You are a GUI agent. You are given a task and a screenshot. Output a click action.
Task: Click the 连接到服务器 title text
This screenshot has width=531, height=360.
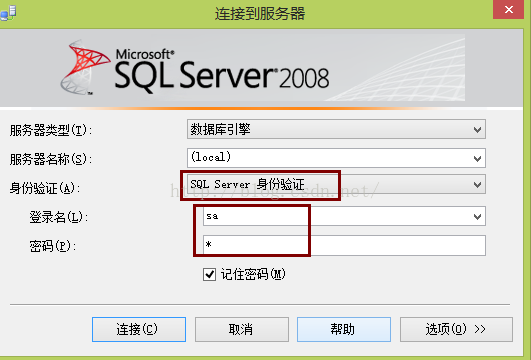pyautogui.click(x=260, y=14)
